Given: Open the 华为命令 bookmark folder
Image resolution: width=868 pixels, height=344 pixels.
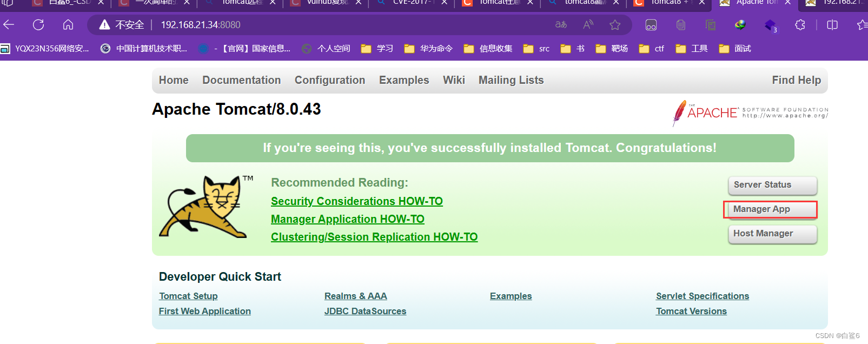Looking at the screenshot, I should (428, 49).
